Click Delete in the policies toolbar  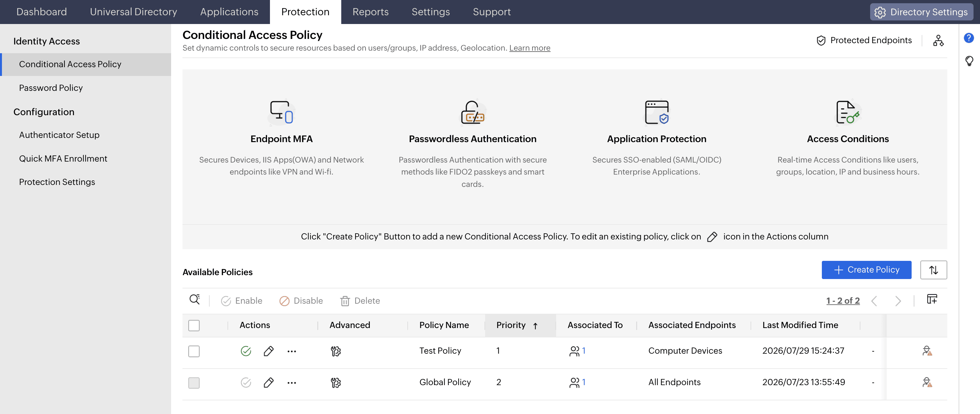point(360,301)
